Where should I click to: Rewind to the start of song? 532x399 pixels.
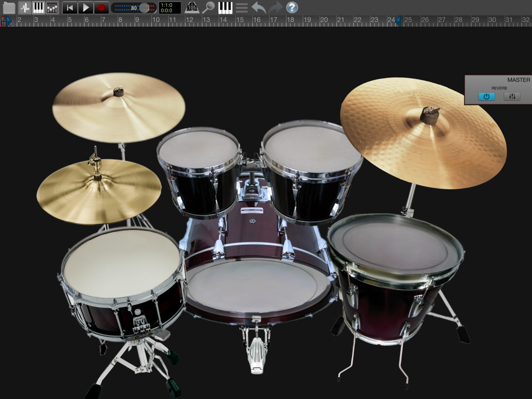pos(70,7)
